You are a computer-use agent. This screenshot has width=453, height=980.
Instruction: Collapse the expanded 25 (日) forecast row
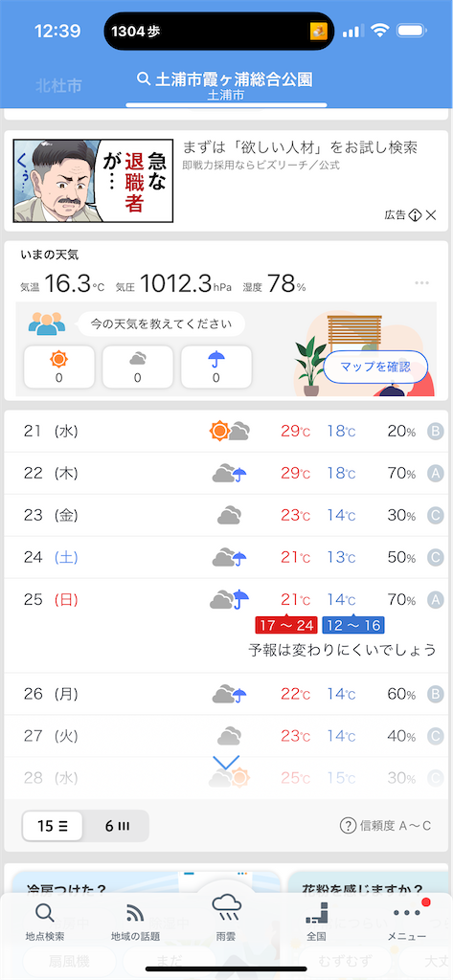tap(226, 626)
